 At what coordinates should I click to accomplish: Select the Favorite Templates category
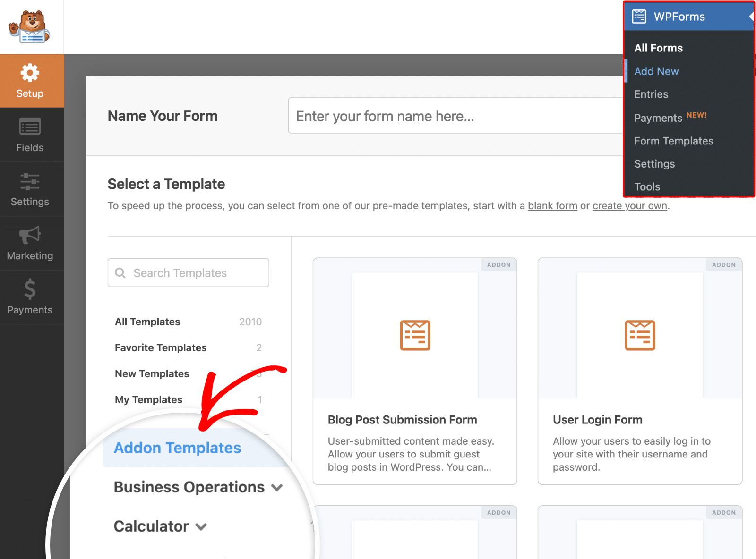[161, 347]
